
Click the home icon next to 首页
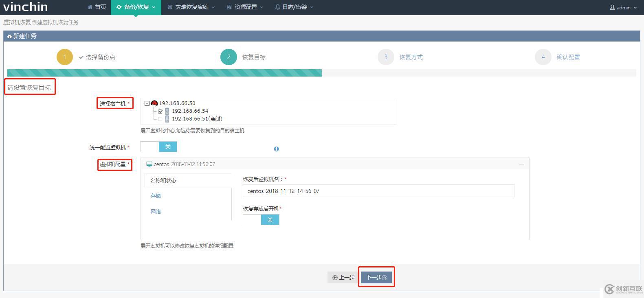(90, 7)
